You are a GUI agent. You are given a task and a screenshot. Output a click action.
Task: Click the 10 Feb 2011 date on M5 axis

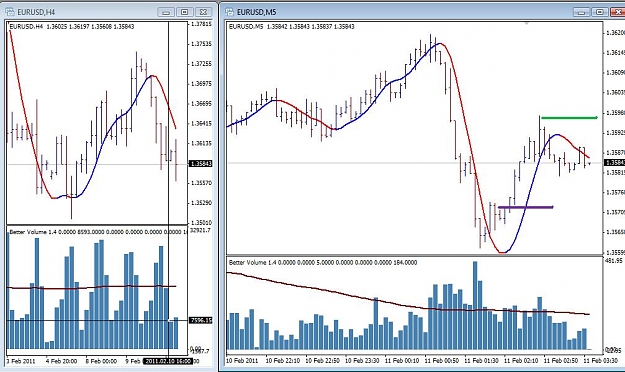point(242,361)
